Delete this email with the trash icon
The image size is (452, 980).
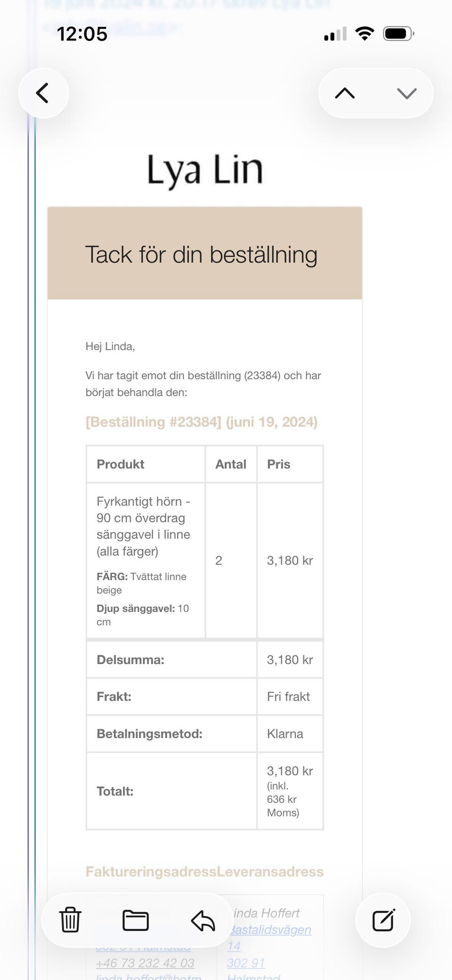pos(69,919)
